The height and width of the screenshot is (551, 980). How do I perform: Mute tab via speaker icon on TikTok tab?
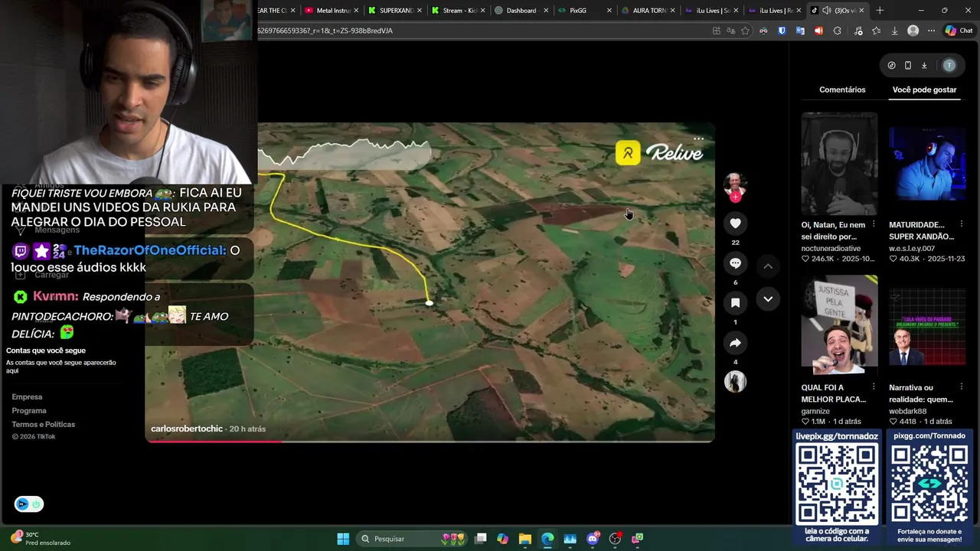tap(826, 10)
